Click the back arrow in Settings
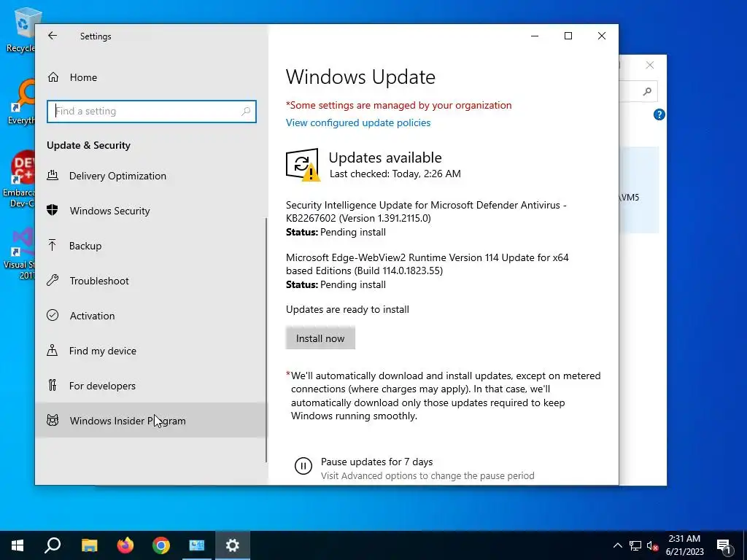The image size is (747, 560). coord(53,36)
